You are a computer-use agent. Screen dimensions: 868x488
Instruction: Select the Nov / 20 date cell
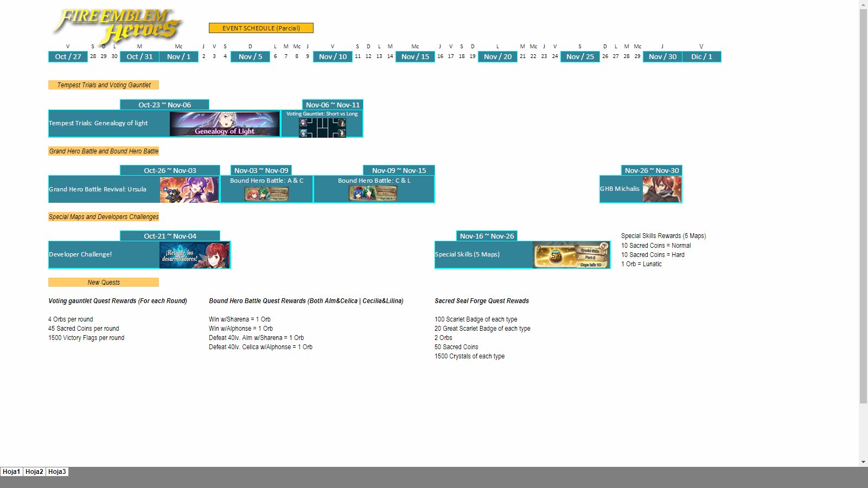coord(497,57)
